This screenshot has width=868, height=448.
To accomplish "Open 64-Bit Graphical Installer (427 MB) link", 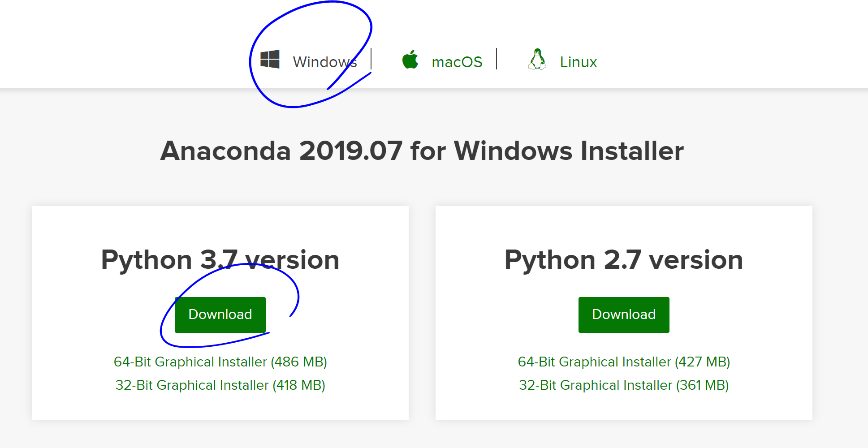I will tap(624, 362).
